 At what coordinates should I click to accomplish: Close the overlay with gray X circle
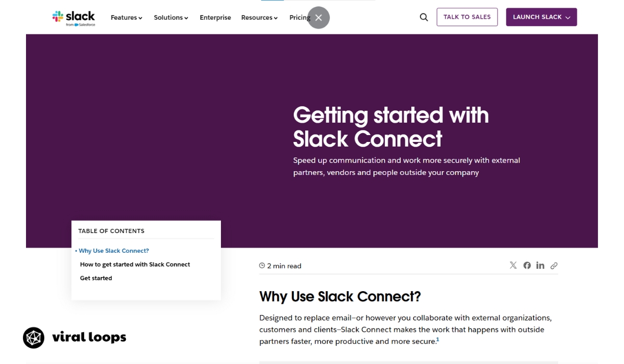[319, 18]
